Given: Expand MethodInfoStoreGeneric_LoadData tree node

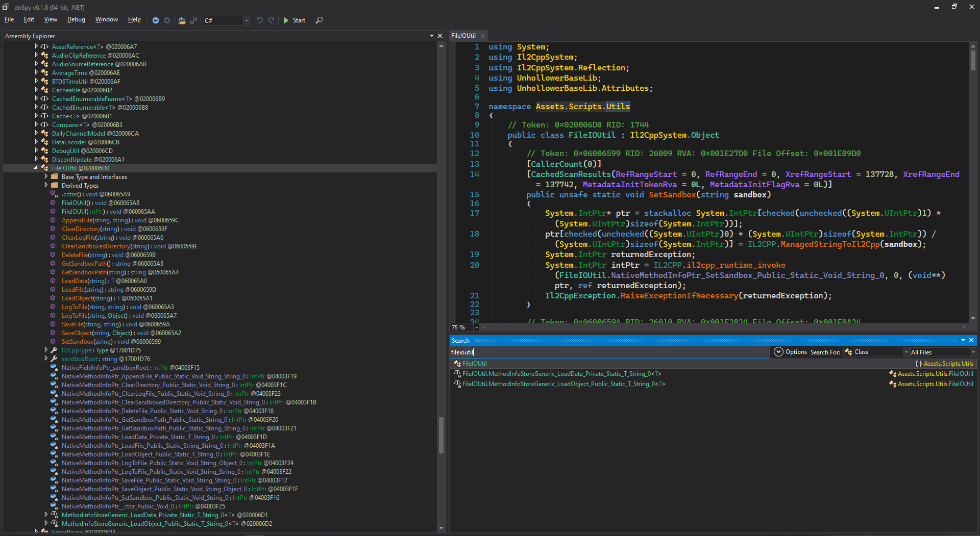Looking at the screenshot, I should click(x=46, y=515).
